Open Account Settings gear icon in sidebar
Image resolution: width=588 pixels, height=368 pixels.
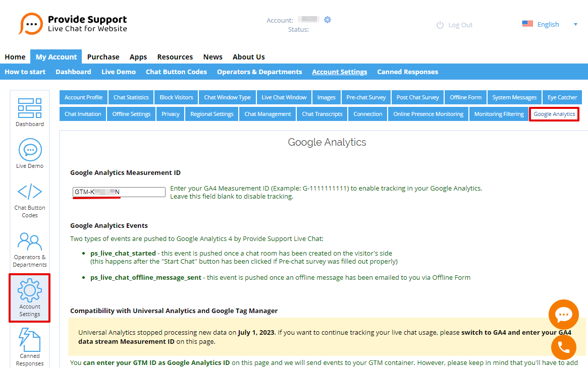[29, 290]
